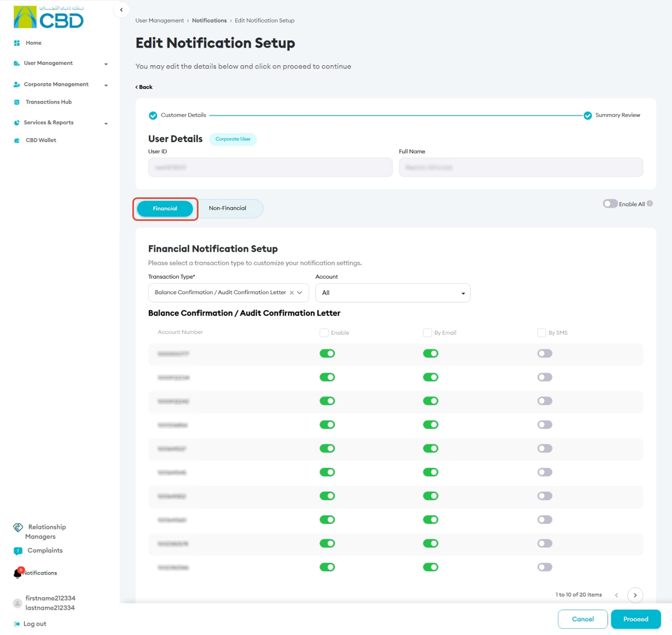Screen dimensions: 672x635
Task: Click the Relationship Managers handshake icon
Action: [x=18, y=527]
